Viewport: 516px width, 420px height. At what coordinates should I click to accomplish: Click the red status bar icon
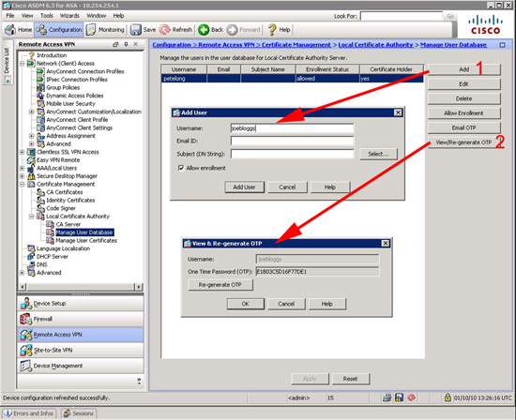pos(411,397)
